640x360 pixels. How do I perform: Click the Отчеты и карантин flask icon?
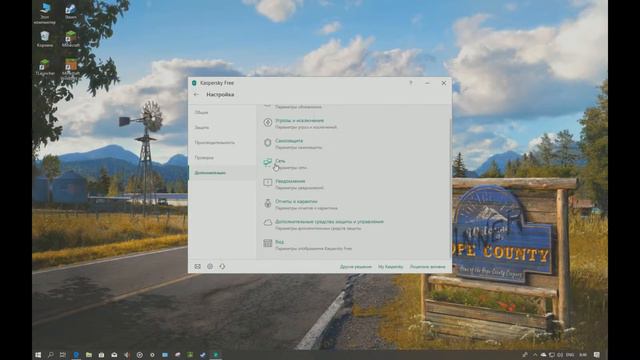click(268, 203)
